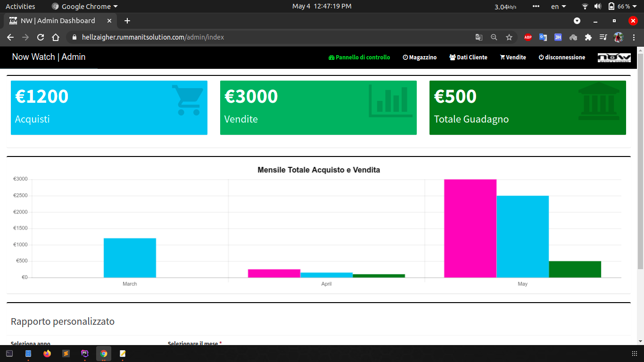Viewport: 644px width, 362px height.
Task: Click the AdBlock Plus extension icon
Action: (x=528, y=37)
